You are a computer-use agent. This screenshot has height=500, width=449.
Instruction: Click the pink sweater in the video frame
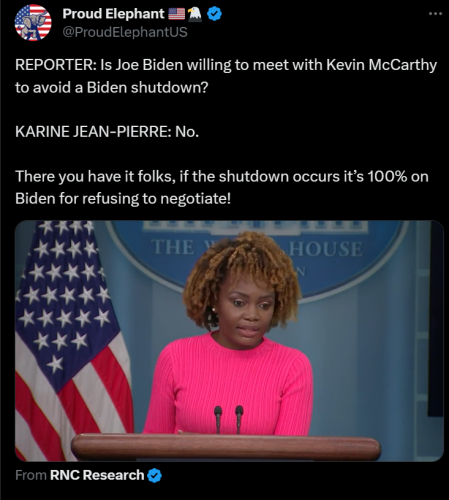pos(230,387)
